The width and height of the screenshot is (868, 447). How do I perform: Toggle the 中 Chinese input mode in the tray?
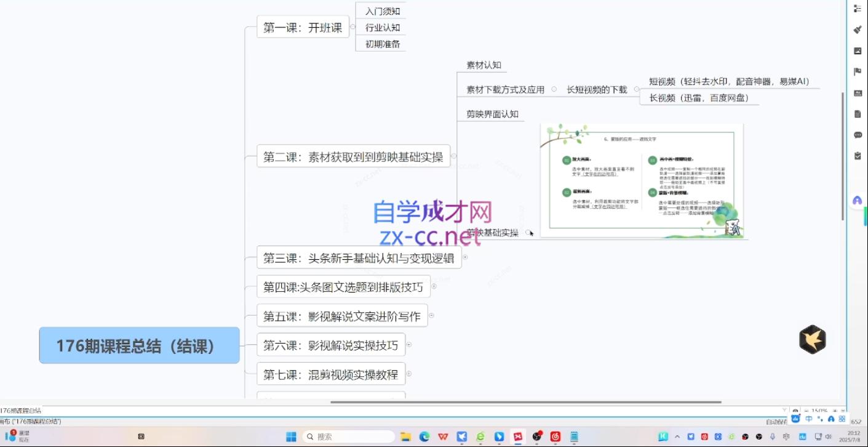[x=786, y=437]
